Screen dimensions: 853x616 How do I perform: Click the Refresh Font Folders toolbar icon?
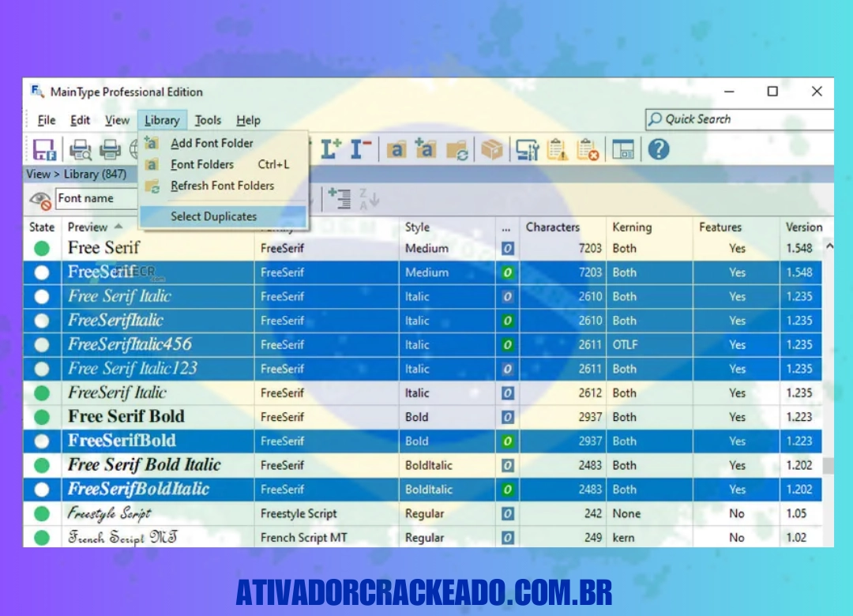coord(457,149)
